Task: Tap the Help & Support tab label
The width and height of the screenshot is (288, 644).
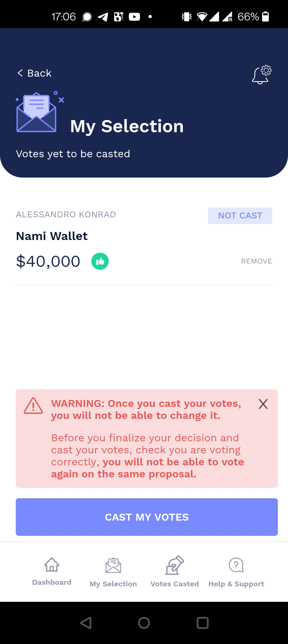Action: pyautogui.click(x=236, y=584)
